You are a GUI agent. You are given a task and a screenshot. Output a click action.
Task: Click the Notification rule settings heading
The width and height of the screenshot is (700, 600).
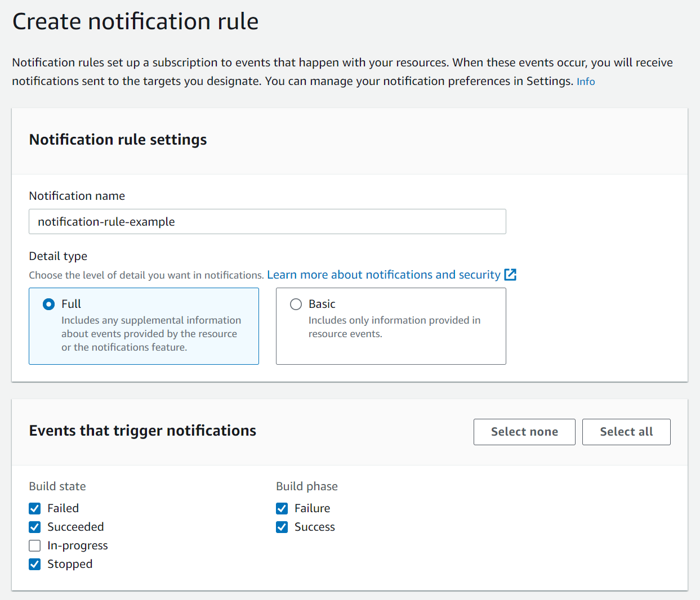coord(118,140)
